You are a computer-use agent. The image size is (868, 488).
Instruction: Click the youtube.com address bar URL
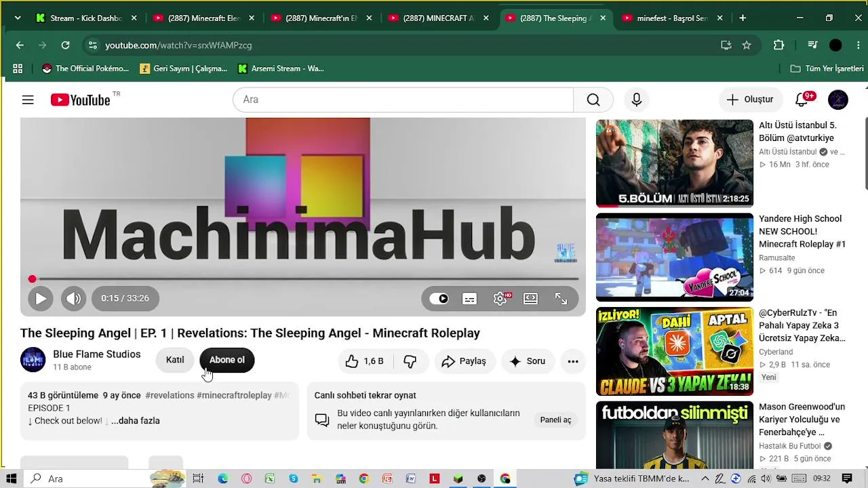point(178,45)
